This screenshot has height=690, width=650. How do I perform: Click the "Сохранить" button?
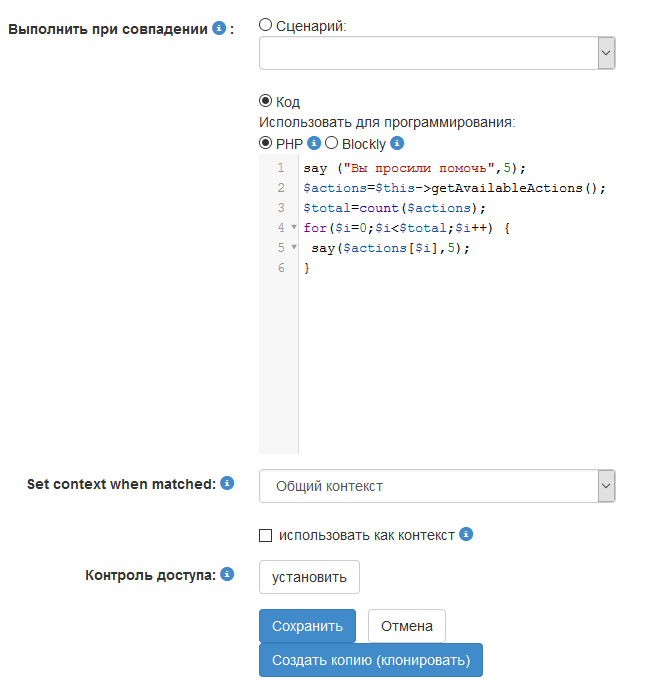point(307,626)
